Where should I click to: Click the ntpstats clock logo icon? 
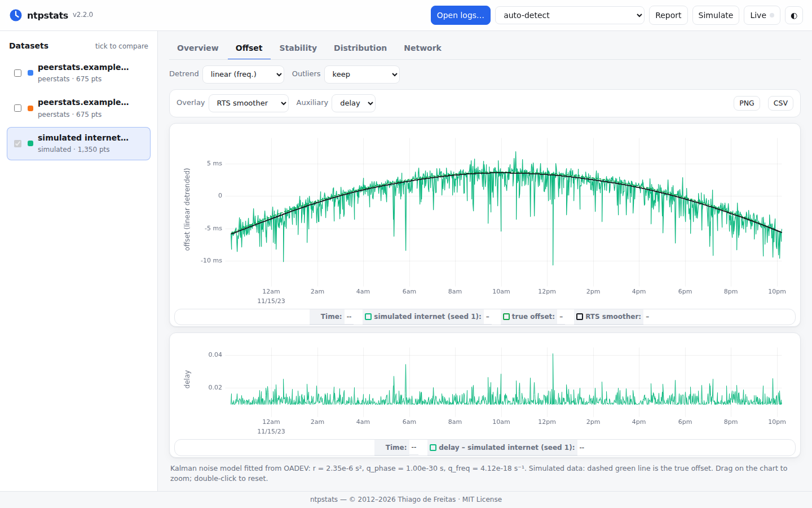pos(16,15)
